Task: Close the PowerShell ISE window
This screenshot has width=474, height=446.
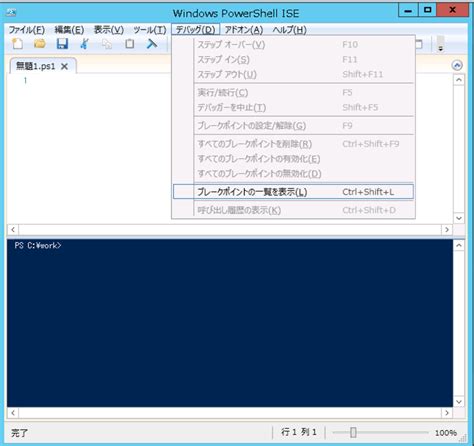Action: pyautogui.click(x=453, y=10)
